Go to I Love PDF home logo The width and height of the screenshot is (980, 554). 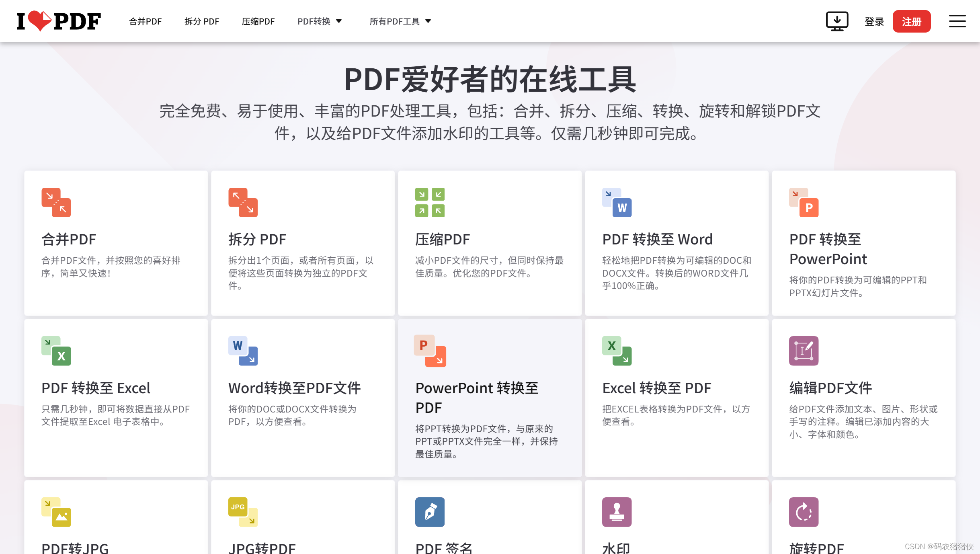point(59,21)
